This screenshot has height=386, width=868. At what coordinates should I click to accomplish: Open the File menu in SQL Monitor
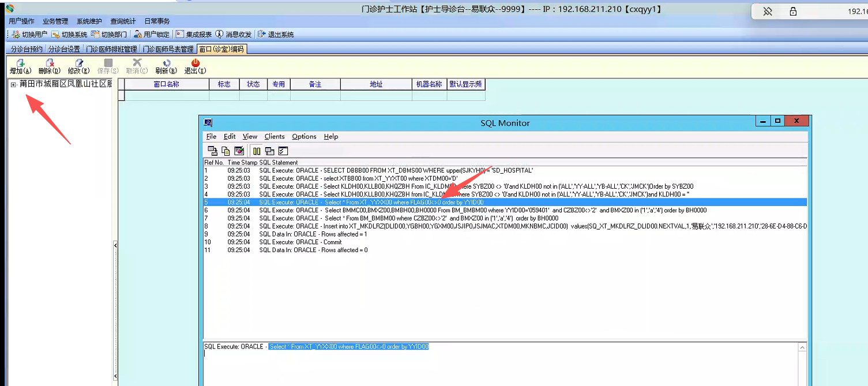pos(212,137)
